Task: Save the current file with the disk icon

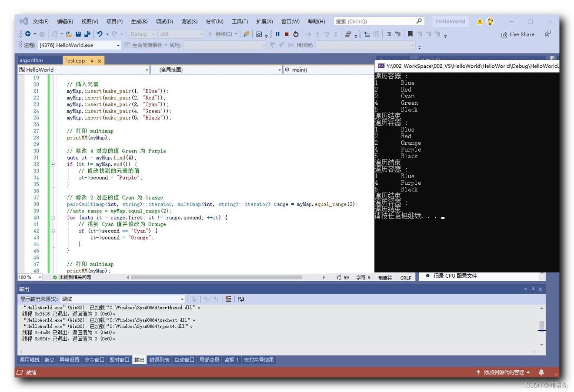Action: coord(78,34)
